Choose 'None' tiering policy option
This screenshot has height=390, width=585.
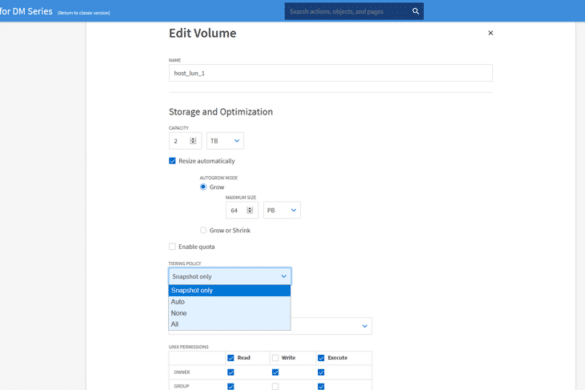click(229, 313)
